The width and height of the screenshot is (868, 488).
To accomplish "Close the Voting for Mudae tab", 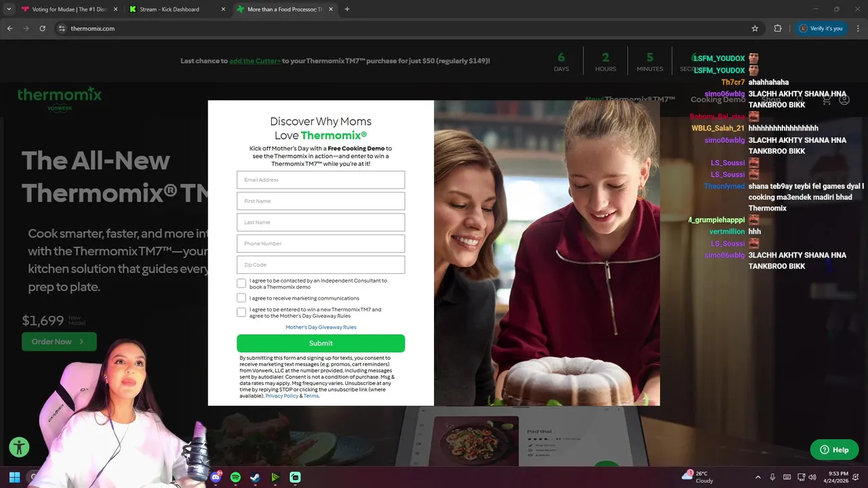I will click(115, 9).
